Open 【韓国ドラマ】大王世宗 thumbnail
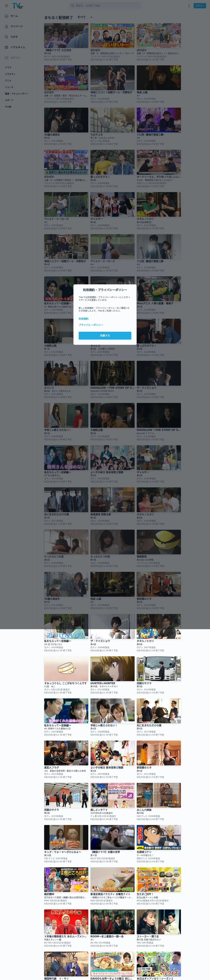 coord(66,35)
